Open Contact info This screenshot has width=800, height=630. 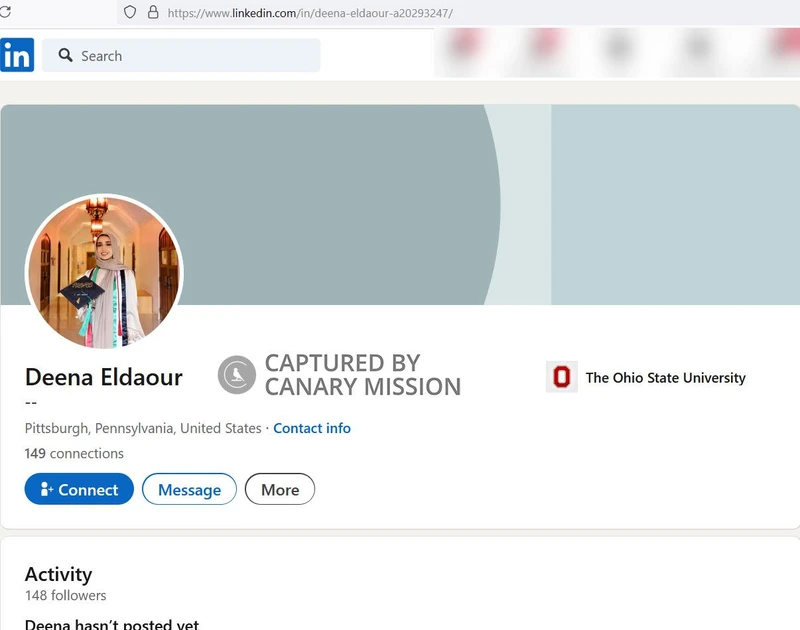312,428
